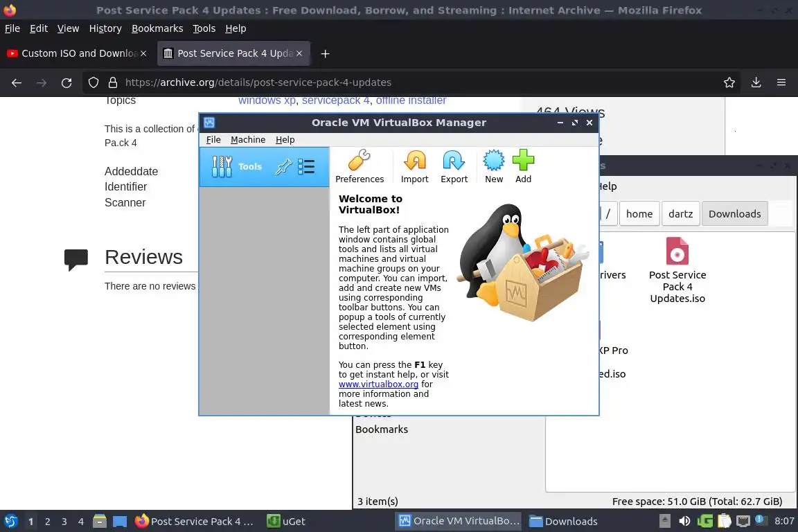Open the volume speaker tray icon
The height and width of the screenshot is (532, 798).
point(684,522)
